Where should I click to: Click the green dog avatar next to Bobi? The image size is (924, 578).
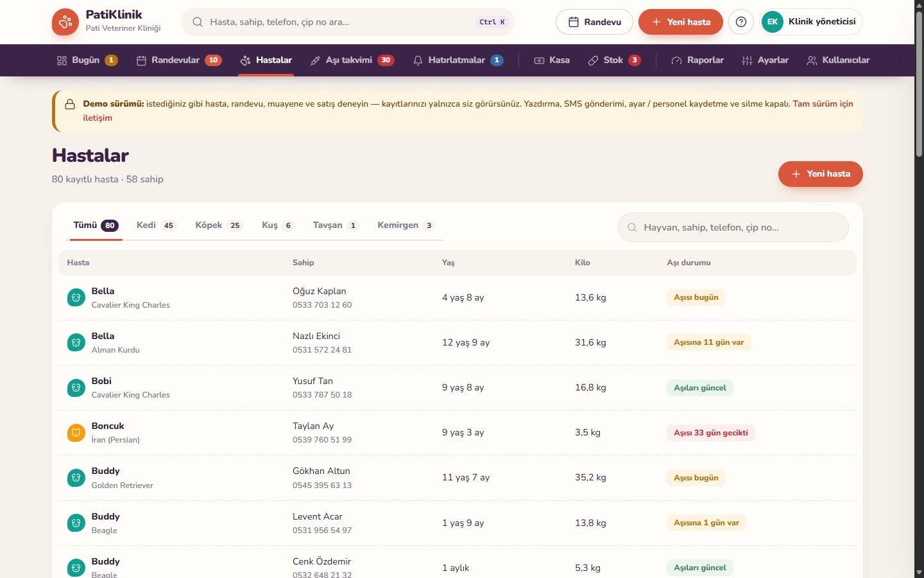[76, 388]
